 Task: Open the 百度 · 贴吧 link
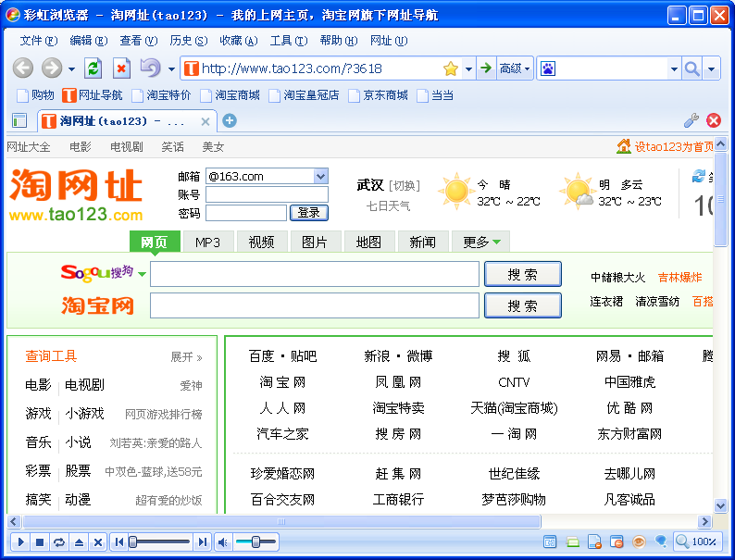pos(282,356)
